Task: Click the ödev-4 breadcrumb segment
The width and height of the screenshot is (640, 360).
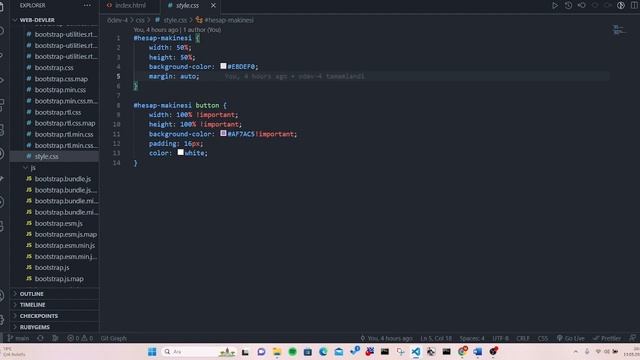Action: point(118,20)
